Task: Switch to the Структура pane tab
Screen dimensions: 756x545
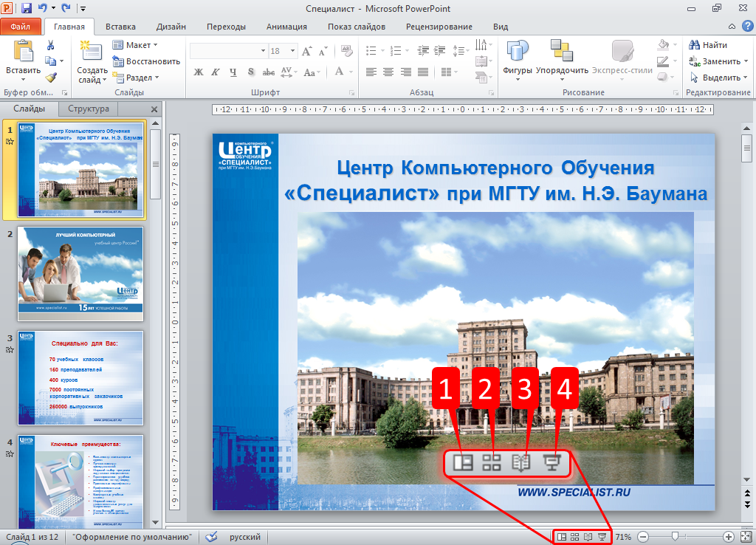Action: click(89, 109)
